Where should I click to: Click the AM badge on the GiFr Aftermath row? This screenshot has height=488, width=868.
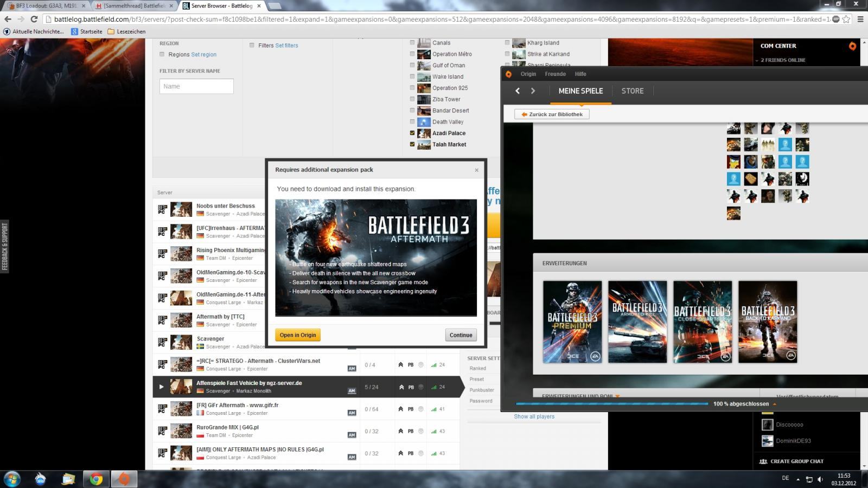pyautogui.click(x=352, y=413)
